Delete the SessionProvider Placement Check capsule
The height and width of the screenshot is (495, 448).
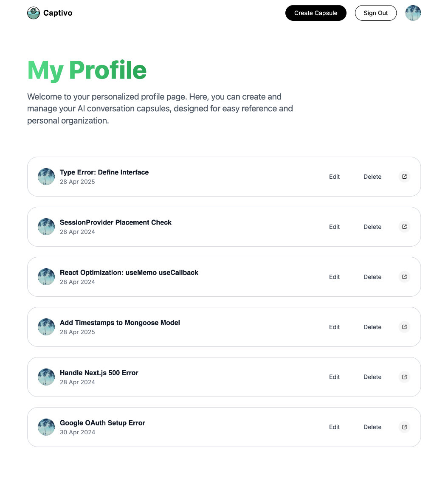point(372,227)
